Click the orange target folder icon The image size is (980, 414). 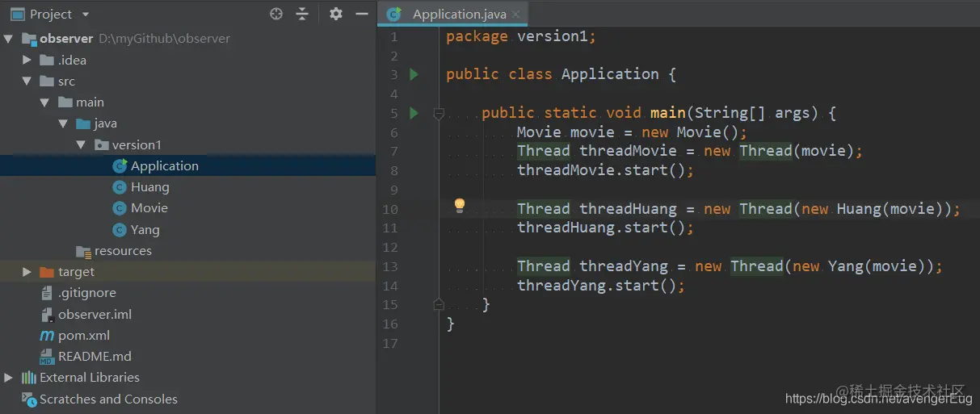point(47,272)
